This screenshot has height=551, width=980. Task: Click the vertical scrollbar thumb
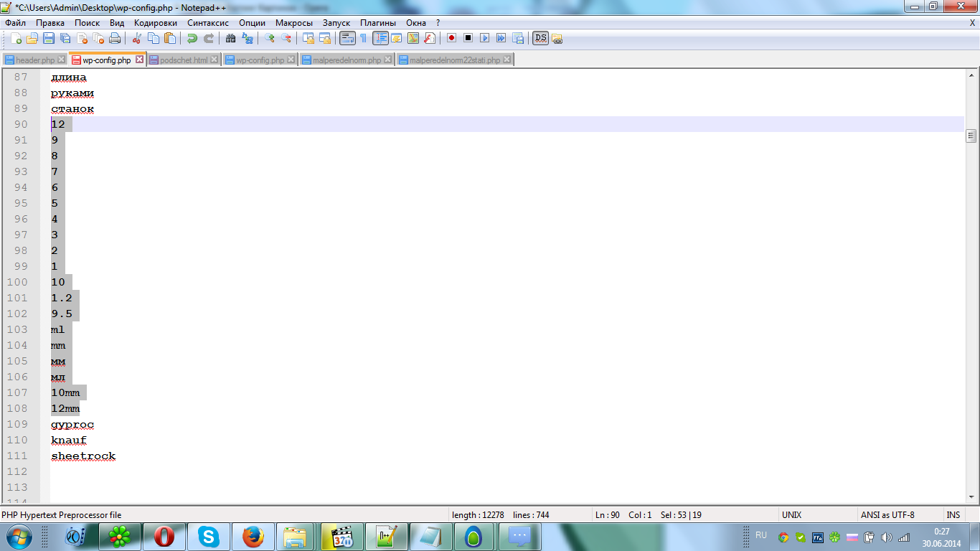[x=971, y=136]
